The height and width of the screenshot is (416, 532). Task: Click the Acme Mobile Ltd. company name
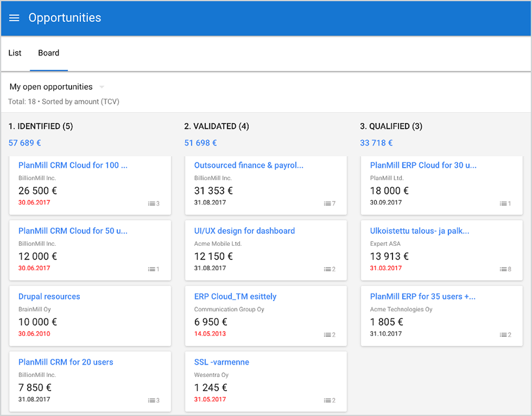point(218,244)
